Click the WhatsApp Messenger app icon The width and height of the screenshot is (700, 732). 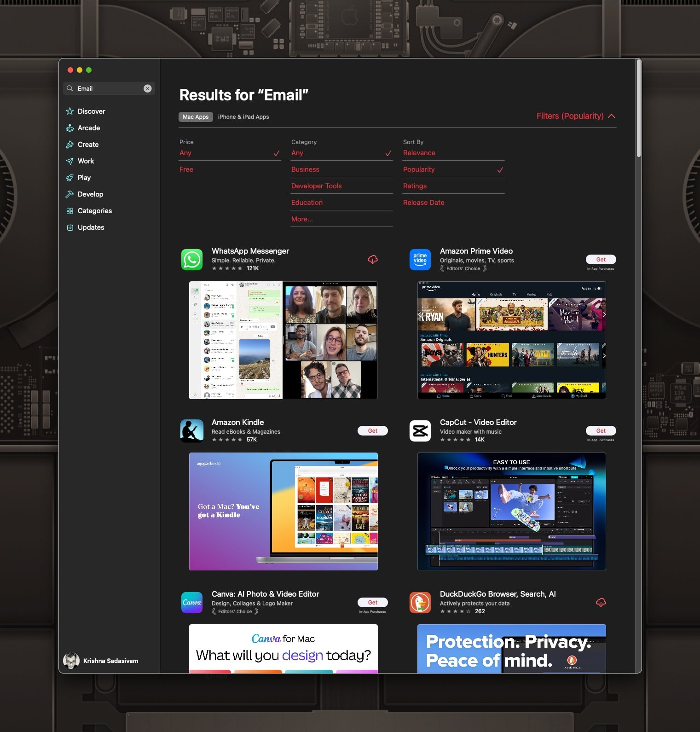pos(192,260)
